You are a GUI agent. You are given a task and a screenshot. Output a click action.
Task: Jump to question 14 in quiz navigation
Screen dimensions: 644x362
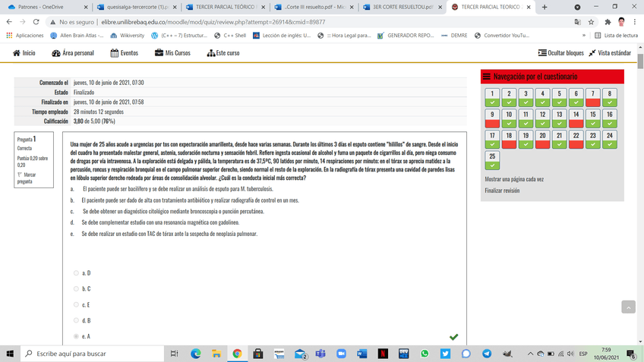tap(576, 118)
